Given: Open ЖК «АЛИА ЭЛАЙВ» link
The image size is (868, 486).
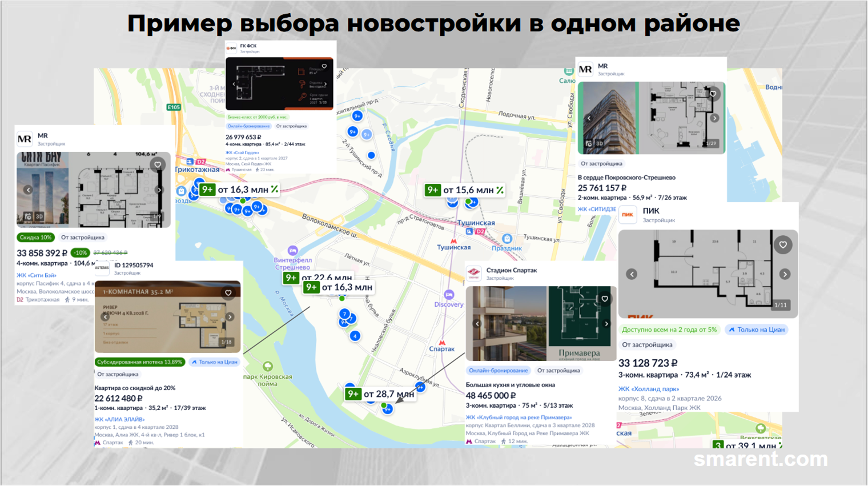Looking at the screenshot, I should (119, 419).
